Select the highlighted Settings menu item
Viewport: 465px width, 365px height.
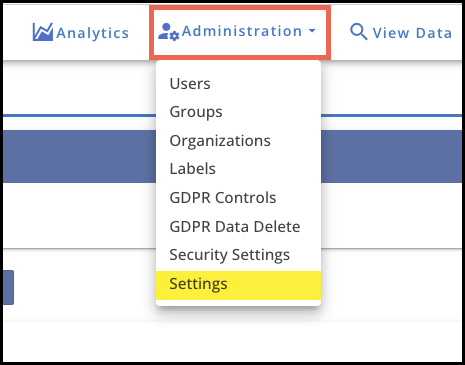(x=238, y=285)
